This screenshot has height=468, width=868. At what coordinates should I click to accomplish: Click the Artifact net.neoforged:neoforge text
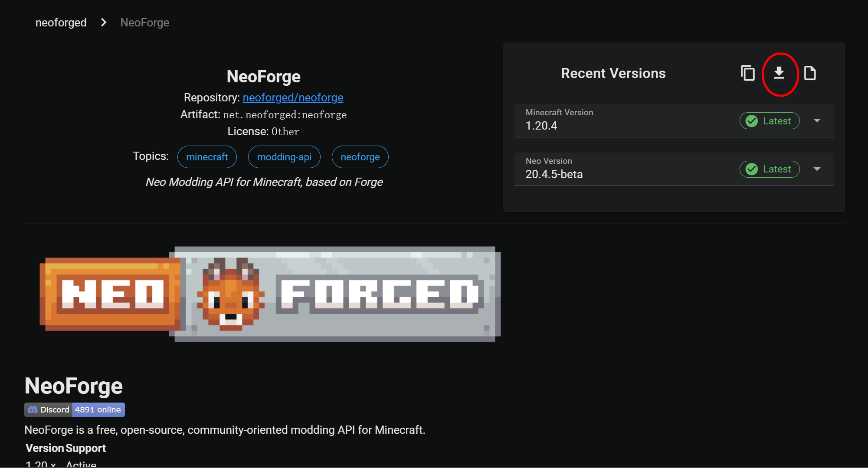click(263, 115)
